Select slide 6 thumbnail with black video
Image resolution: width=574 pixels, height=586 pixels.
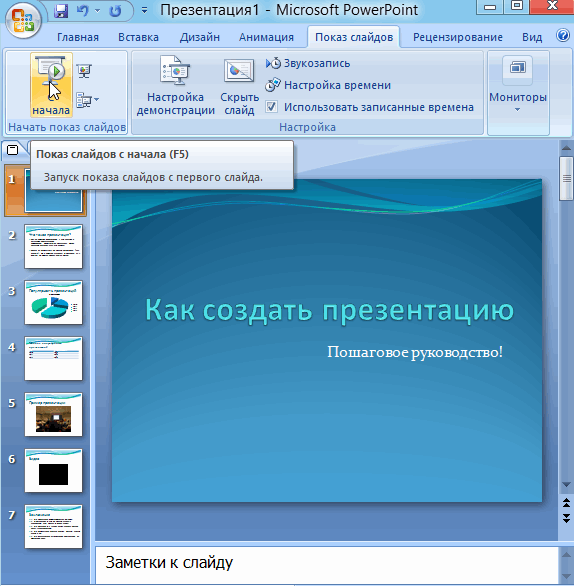53,471
